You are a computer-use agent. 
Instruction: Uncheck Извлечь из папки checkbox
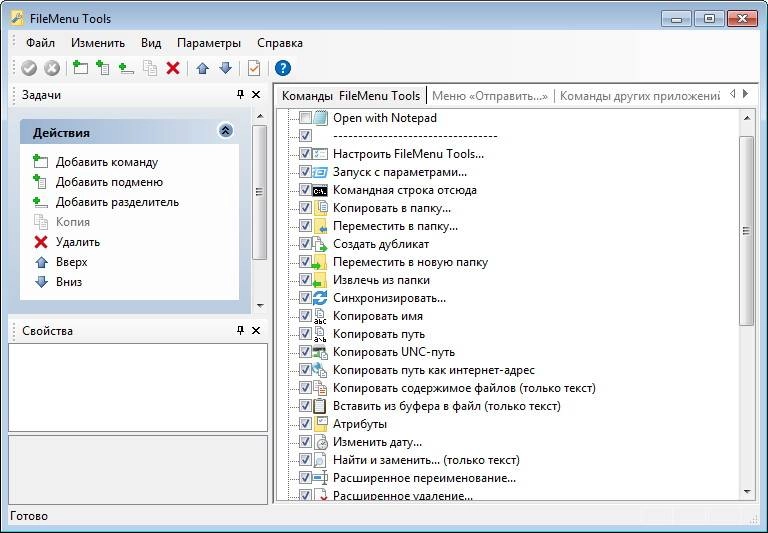pyautogui.click(x=305, y=280)
